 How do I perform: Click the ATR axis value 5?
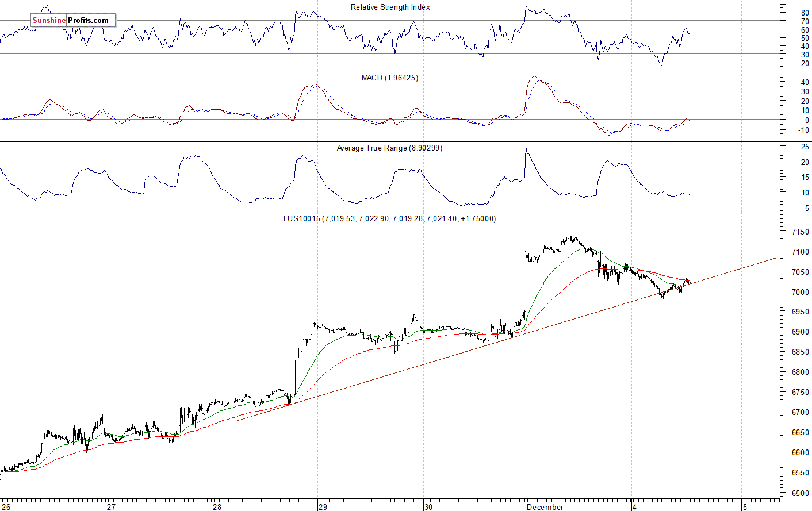807,208
